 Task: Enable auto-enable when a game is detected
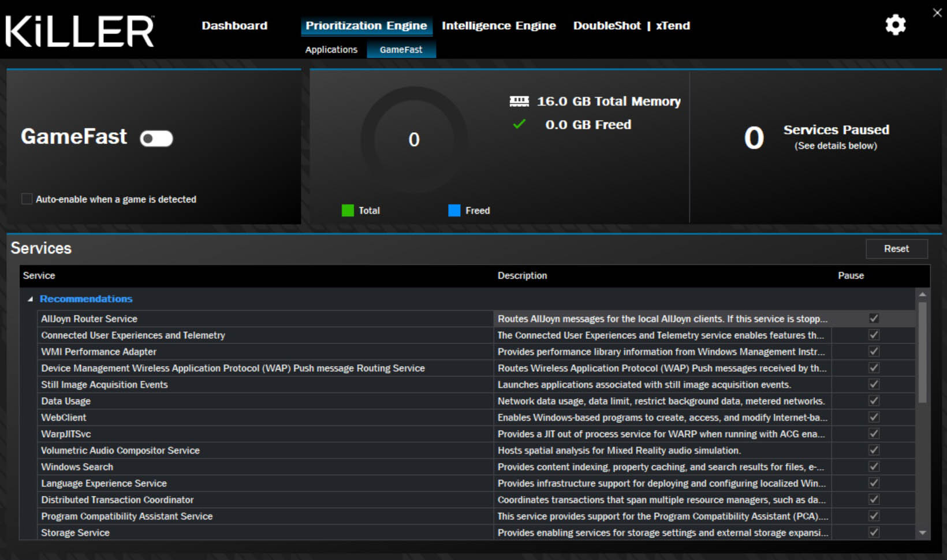click(27, 199)
